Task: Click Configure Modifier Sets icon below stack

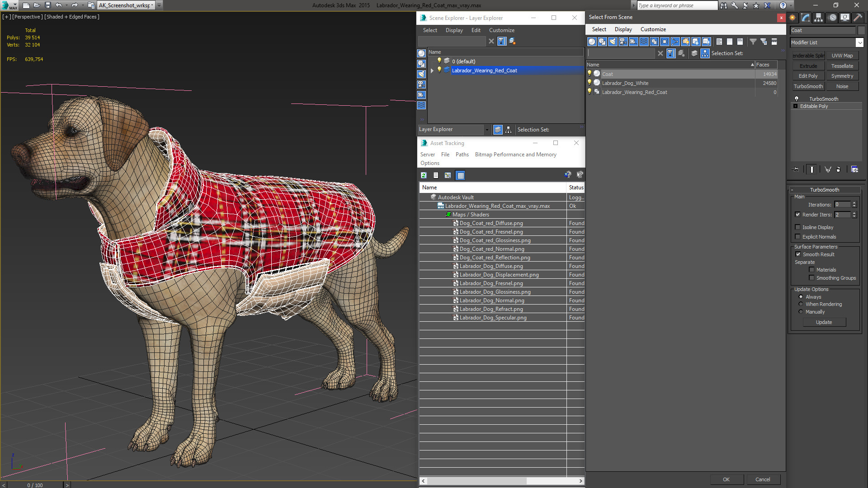Action: [854, 169]
